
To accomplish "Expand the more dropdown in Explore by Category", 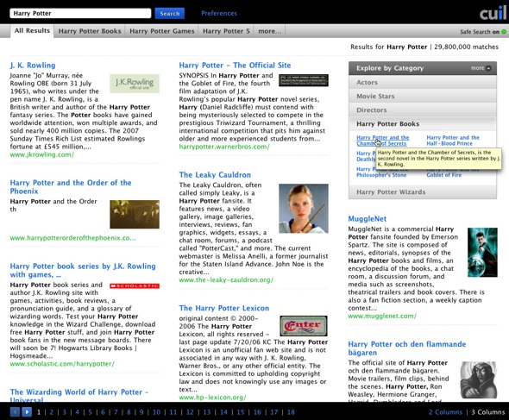I will tap(481, 68).
